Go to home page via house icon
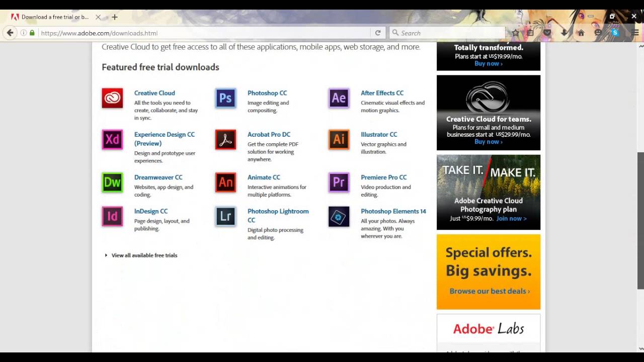The image size is (644, 362). click(581, 33)
